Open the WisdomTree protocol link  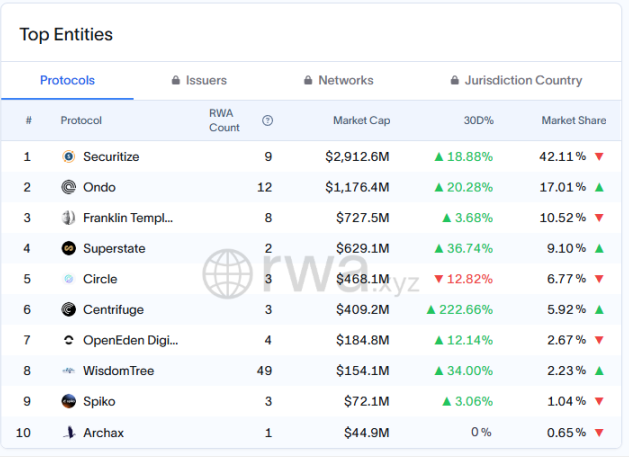click(118, 371)
